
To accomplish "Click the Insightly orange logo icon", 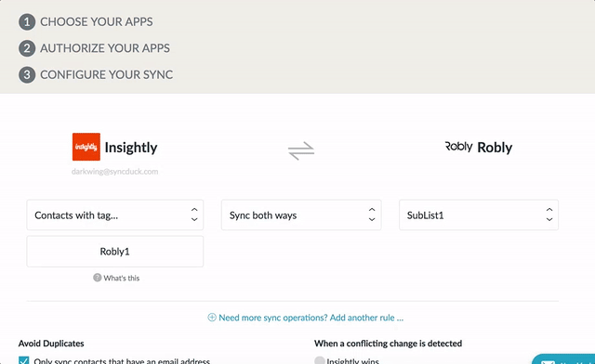I will coord(86,147).
